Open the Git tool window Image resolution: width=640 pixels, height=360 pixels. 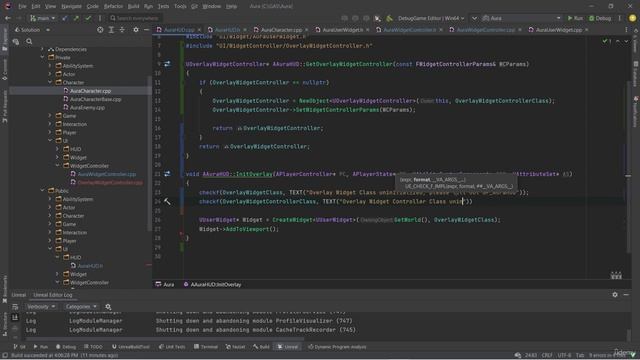(19, 347)
